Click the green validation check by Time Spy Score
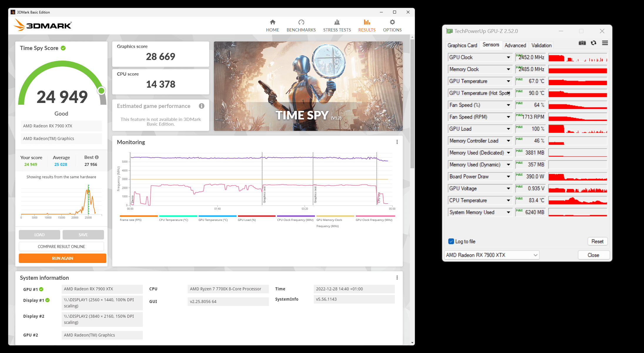This screenshot has width=644, height=353. [x=63, y=48]
